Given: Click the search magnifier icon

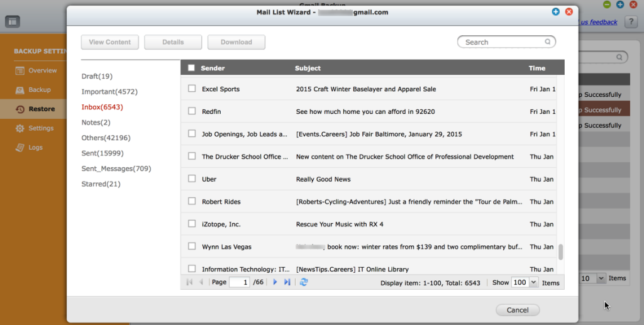Looking at the screenshot, I should click(548, 42).
